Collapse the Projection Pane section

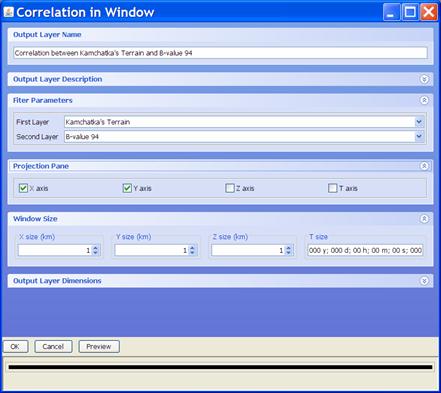coord(424,166)
